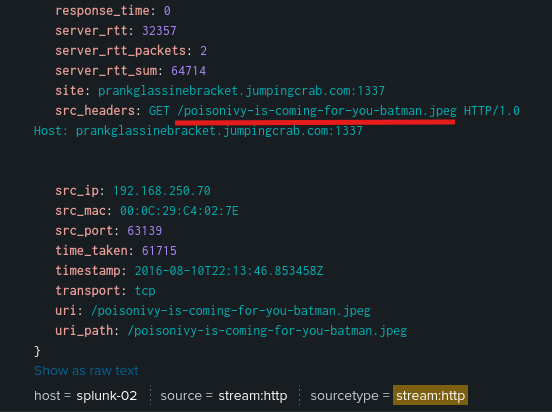Select the uri value poisonivy jpeg
552x412 pixels.
(231, 311)
